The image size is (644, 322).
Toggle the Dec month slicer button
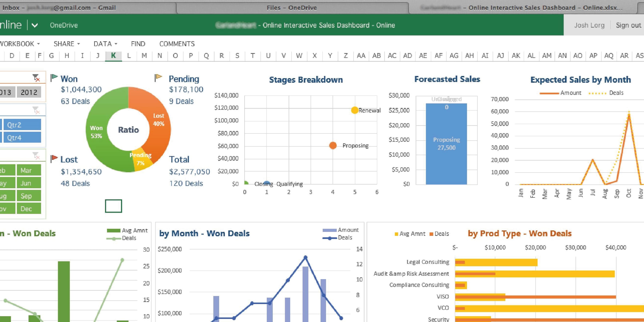click(29, 208)
